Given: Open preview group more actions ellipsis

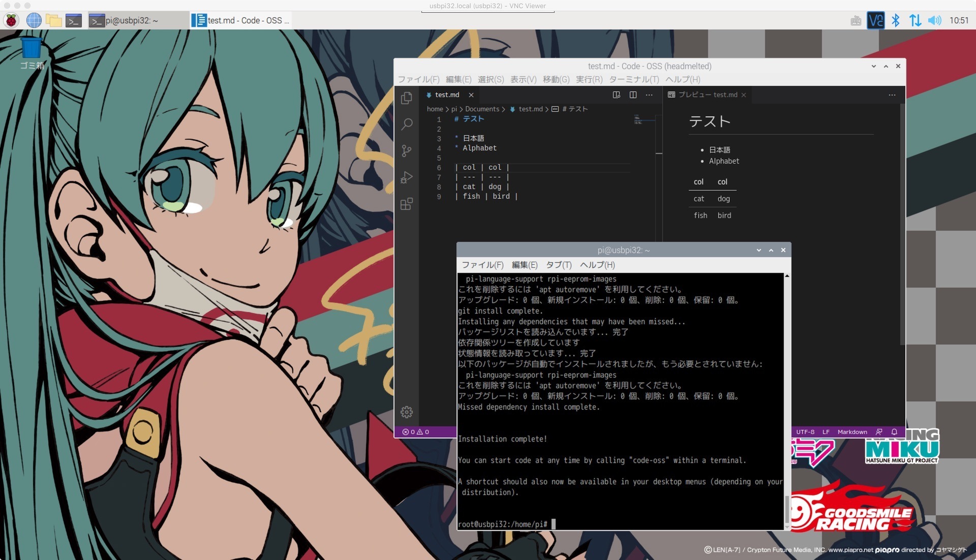Looking at the screenshot, I should [x=892, y=95].
